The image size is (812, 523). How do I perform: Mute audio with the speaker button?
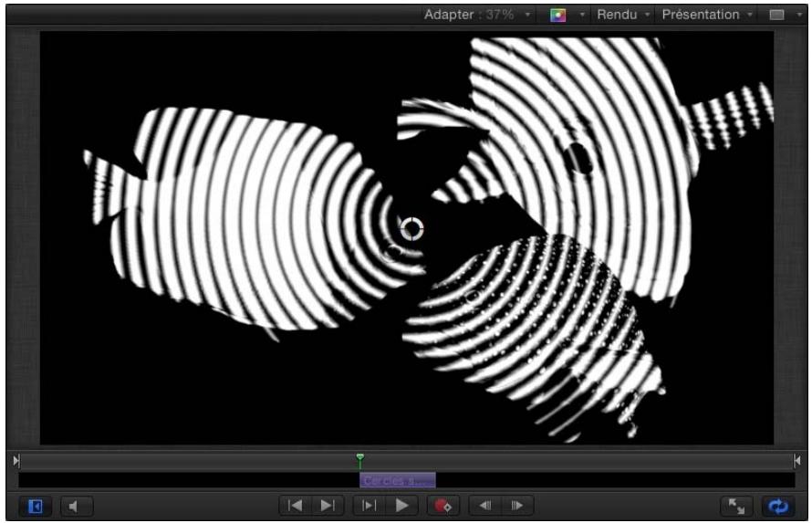[77, 506]
